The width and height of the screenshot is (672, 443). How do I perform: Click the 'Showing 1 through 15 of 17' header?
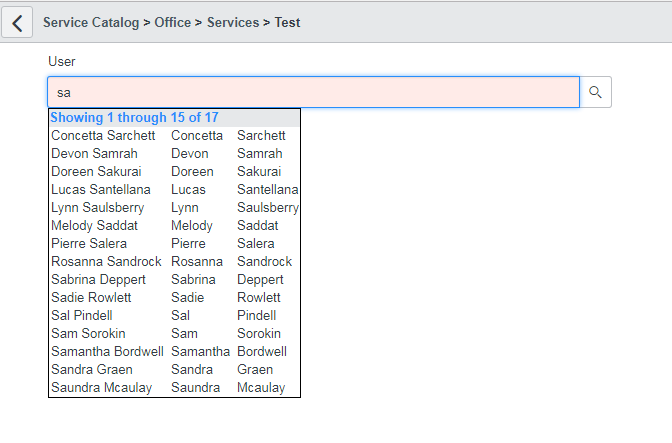[134, 118]
